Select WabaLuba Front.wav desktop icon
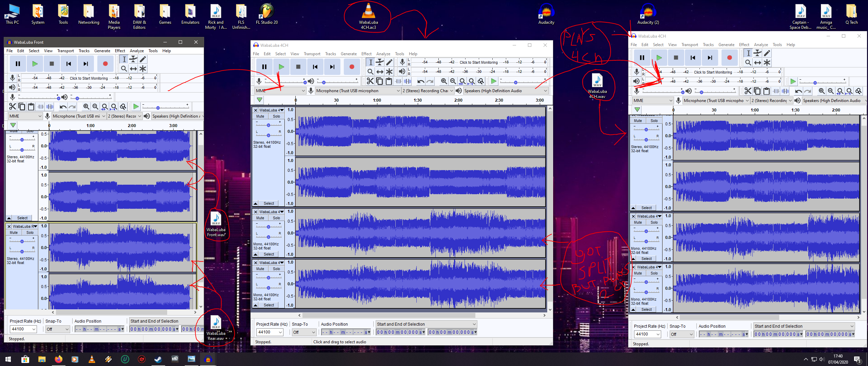868x366 pixels. click(216, 223)
